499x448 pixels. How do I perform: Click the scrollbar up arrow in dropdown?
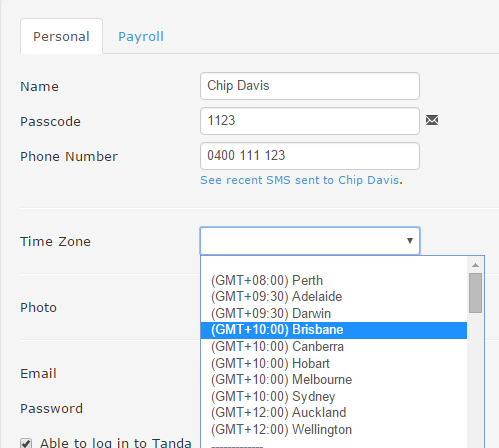(x=475, y=265)
